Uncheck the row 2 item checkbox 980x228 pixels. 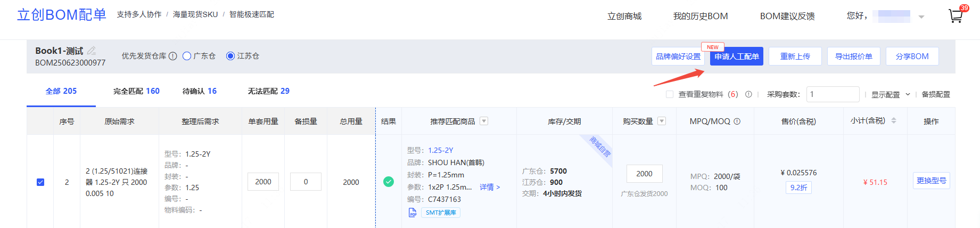pos(40,182)
